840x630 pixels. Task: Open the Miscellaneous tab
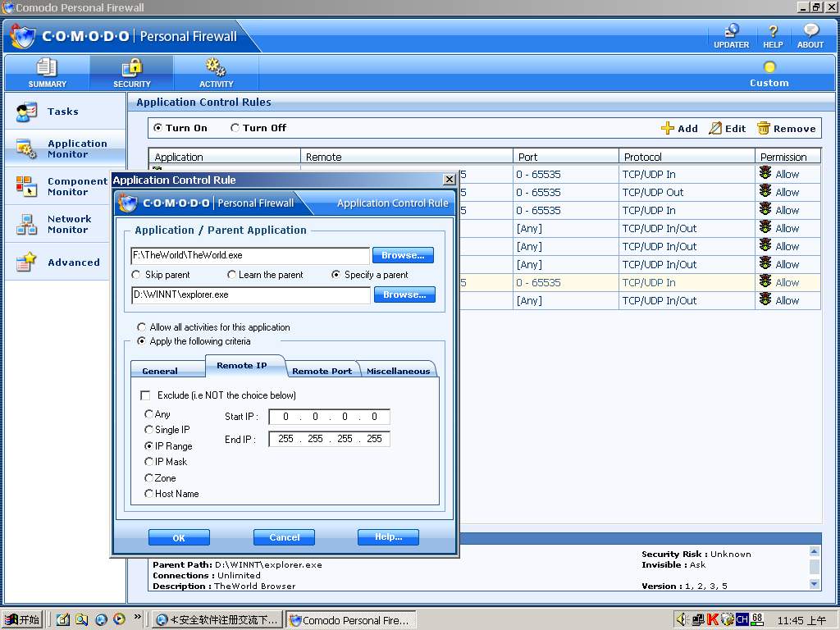click(398, 371)
